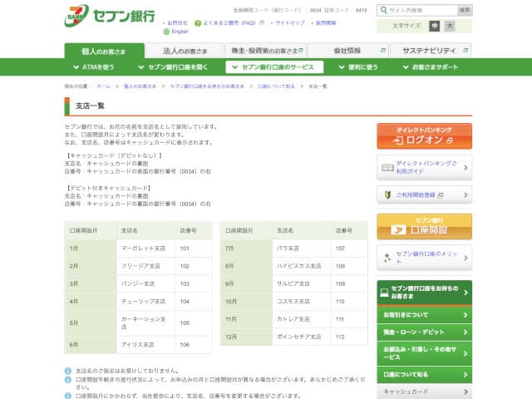Open セブン銀行口座をお持ちのお客さま header link
Image resolution: width=532 pixels, height=399 pixels.
[425, 293]
